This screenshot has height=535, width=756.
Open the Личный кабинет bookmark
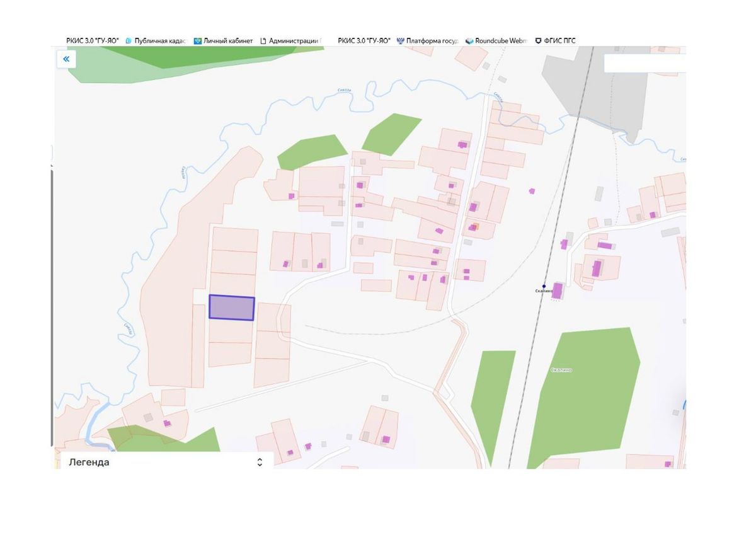[223, 41]
